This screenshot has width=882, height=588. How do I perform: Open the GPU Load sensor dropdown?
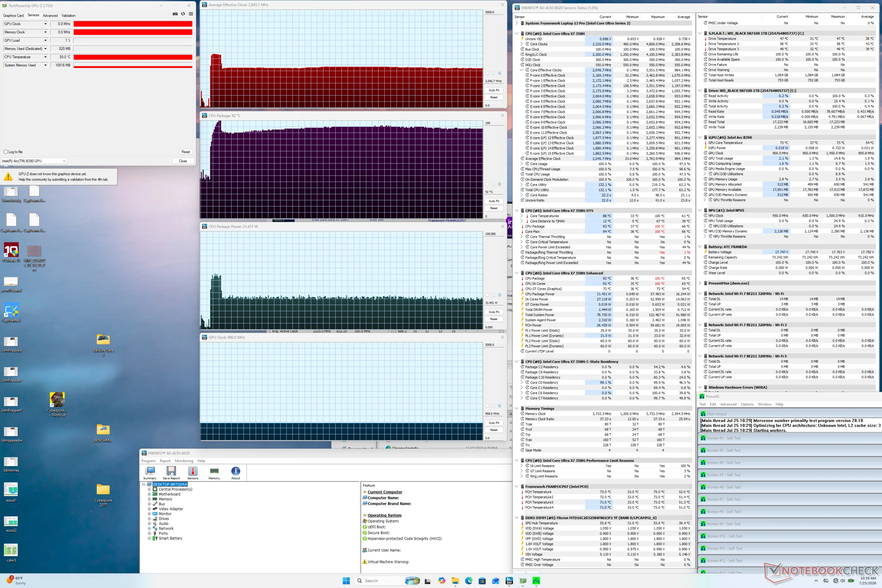pyautogui.click(x=45, y=40)
